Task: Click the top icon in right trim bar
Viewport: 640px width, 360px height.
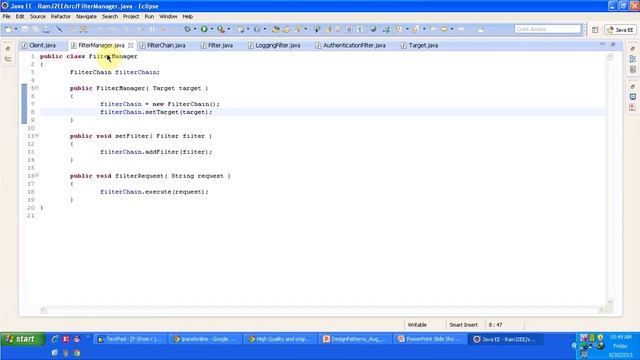Action: coord(632,49)
